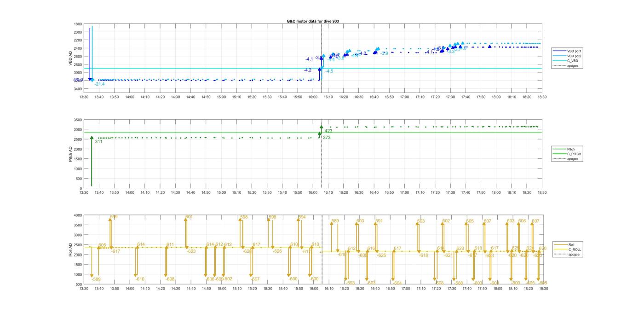The image size is (644, 319).
Task: Click the '-4.2' VBD data label
Action: click(307, 70)
